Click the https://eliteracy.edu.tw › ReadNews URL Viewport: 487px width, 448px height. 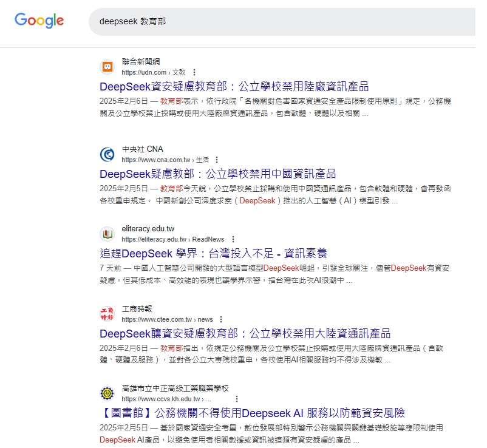173,239
